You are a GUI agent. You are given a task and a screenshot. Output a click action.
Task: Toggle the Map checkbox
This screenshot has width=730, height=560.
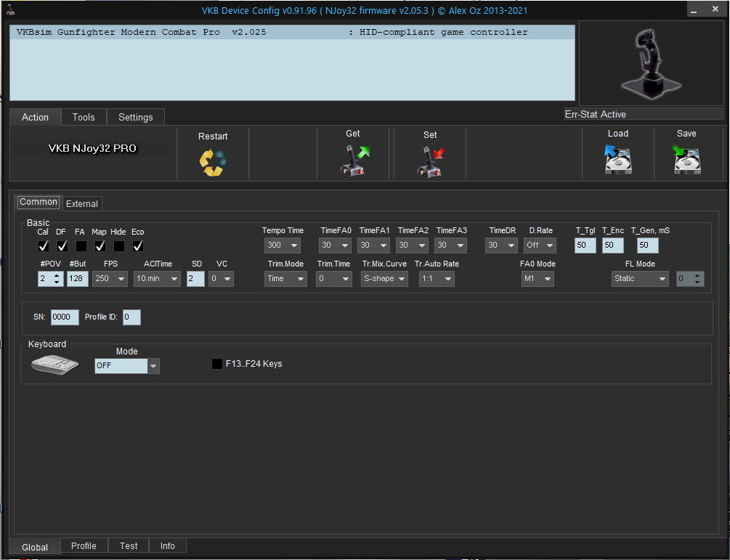tap(100, 245)
